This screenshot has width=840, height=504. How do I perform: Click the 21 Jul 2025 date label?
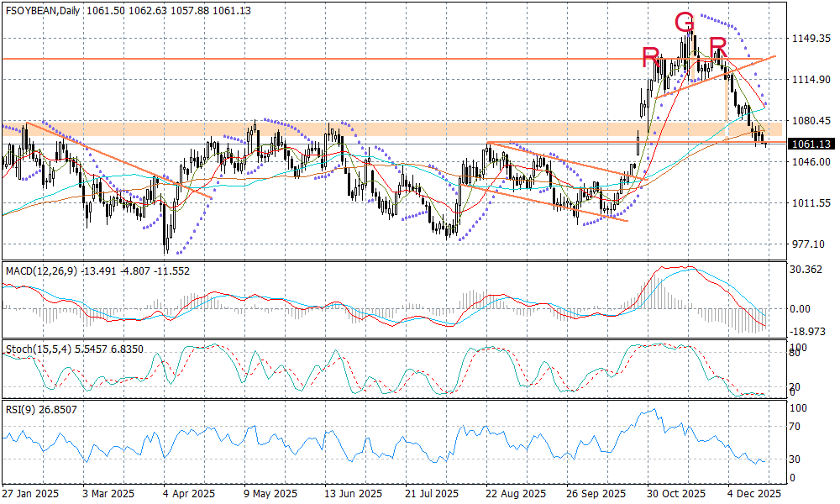(x=431, y=494)
